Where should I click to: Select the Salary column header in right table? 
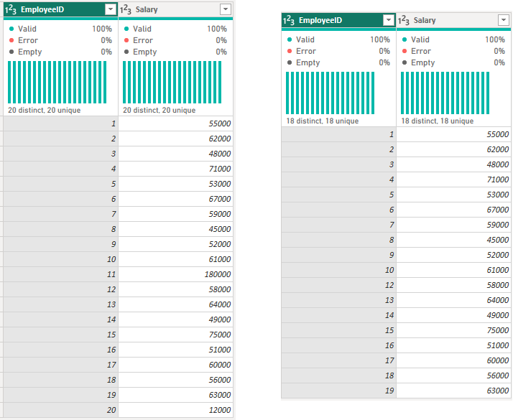tap(453, 20)
